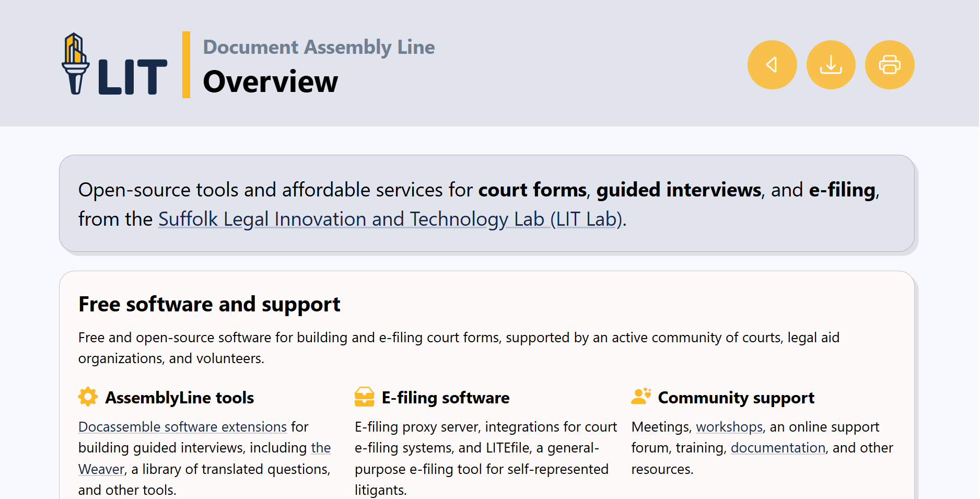Click the Free software and support heading
This screenshot has height=499, width=980.
click(209, 304)
